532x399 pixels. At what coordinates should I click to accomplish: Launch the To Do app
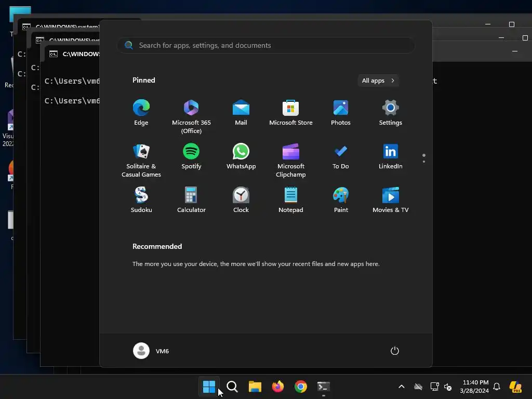coord(341,157)
